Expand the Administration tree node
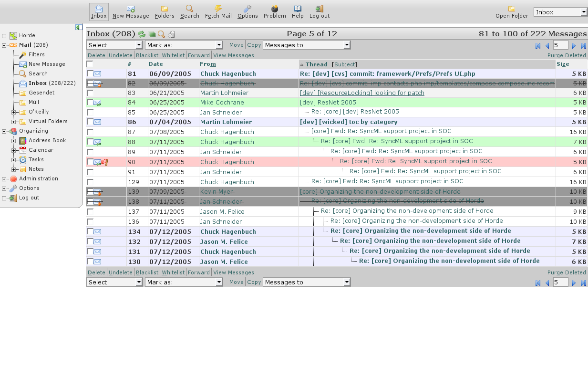The width and height of the screenshot is (588, 376). [4, 179]
